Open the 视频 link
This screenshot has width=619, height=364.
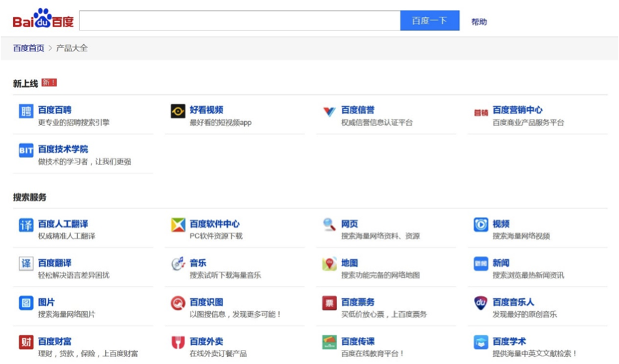[x=501, y=224]
